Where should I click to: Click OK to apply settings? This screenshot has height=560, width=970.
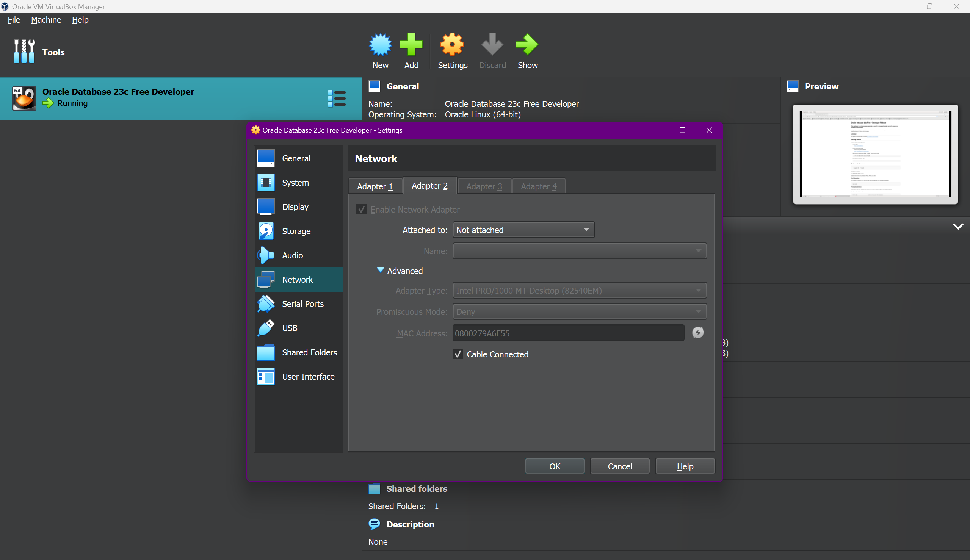[x=555, y=466]
